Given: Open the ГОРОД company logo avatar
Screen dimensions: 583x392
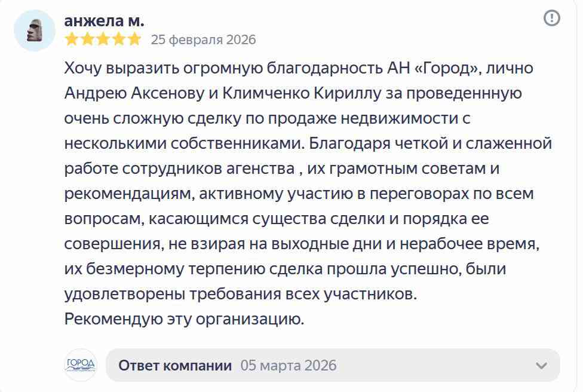Looking at the screenshot, I should point(81,363).
